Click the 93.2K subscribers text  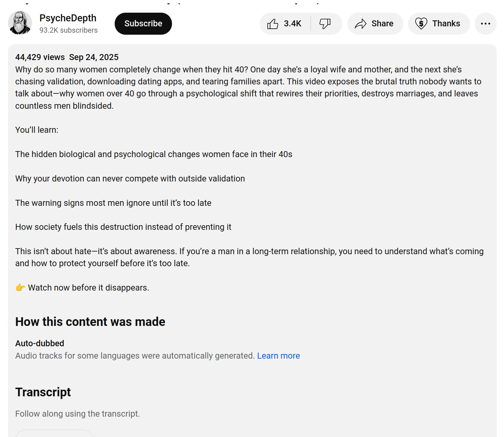point(68,30)
